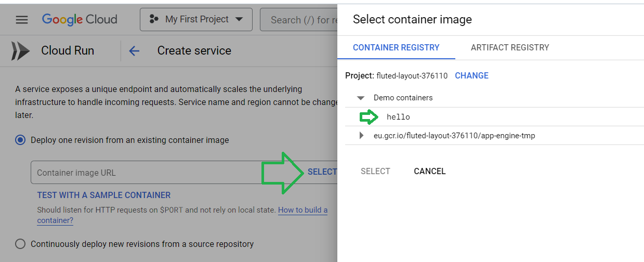The image size is (644, 262).
Task: Click the Cloud Run product icon
Action: [21, 51]
